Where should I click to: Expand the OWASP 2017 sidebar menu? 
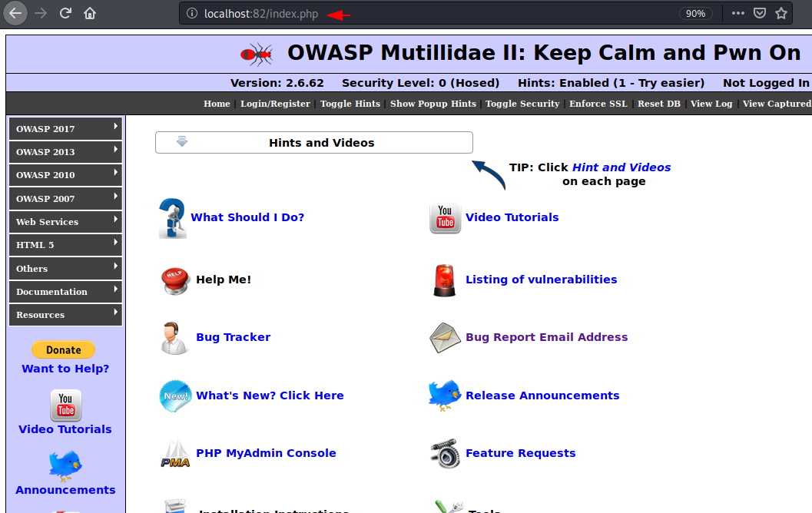66,129
